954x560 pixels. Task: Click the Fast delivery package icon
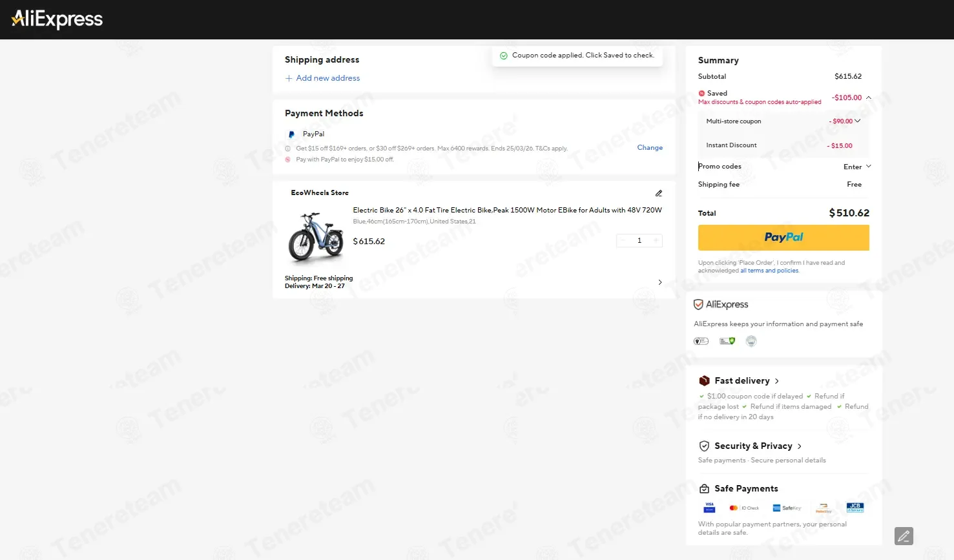point(704,381)
